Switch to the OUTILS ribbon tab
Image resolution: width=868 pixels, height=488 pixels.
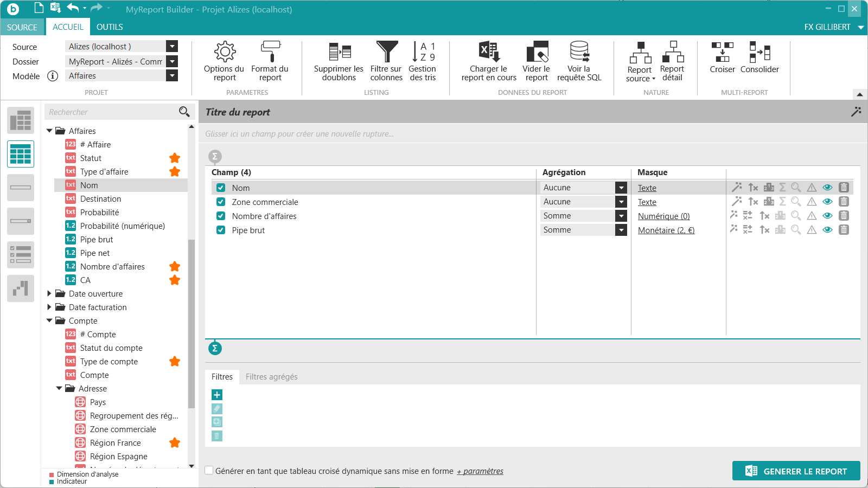pyautogui.click(x=110, y=27)
